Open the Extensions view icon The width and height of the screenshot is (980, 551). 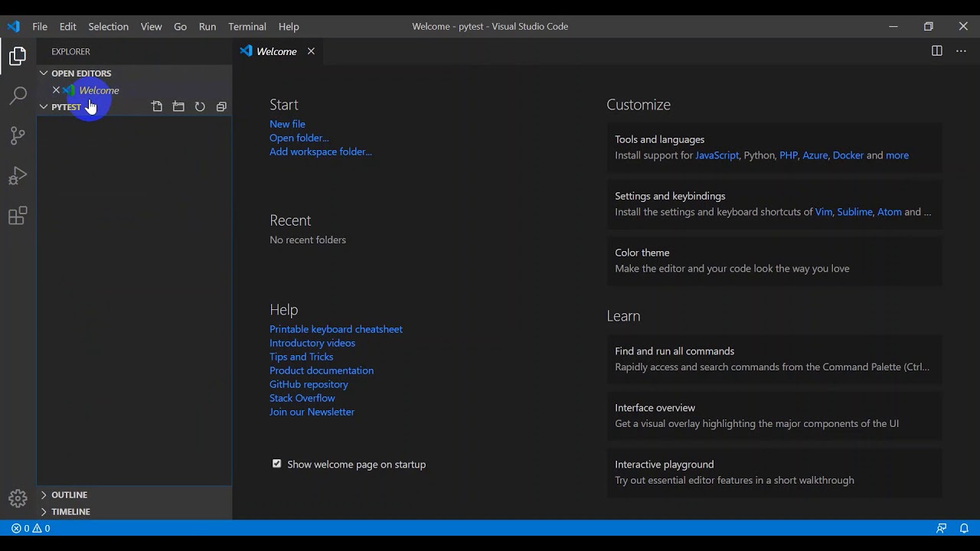(18, 216)
